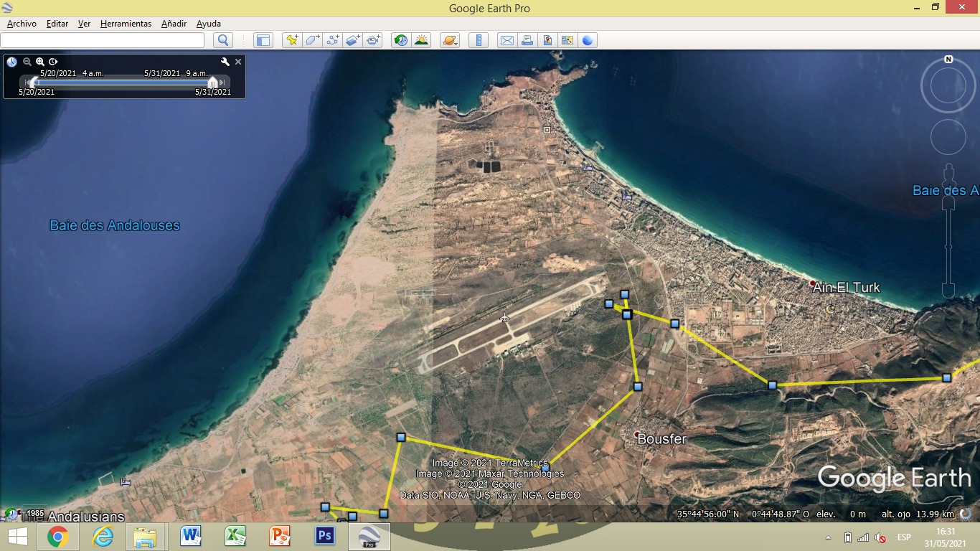The image size is (980, 551).
Task: Add a path using the toolbar icon
Action: point(332,40)
